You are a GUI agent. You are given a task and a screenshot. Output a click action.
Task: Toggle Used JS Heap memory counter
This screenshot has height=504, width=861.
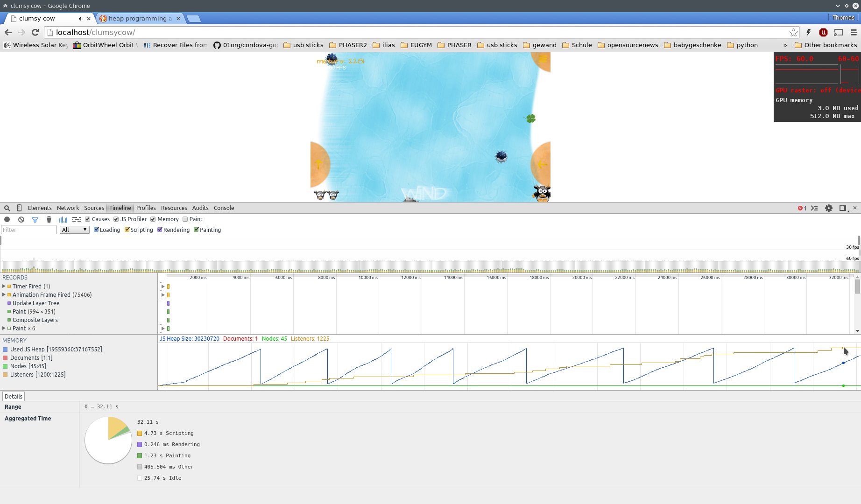click(x=5, y=350)
